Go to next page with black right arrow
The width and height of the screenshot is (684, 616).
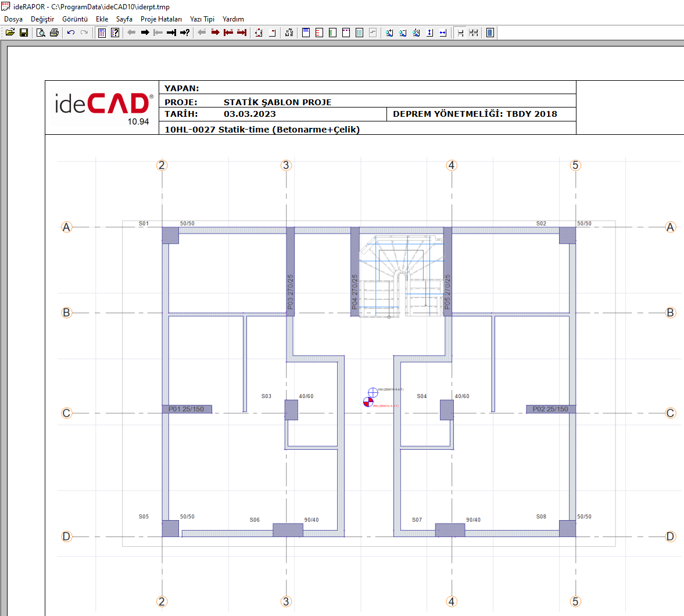point(145,33)
